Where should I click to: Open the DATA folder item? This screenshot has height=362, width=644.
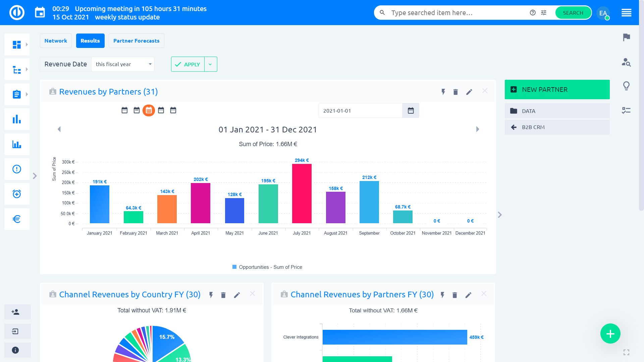[x=557, y=111]
